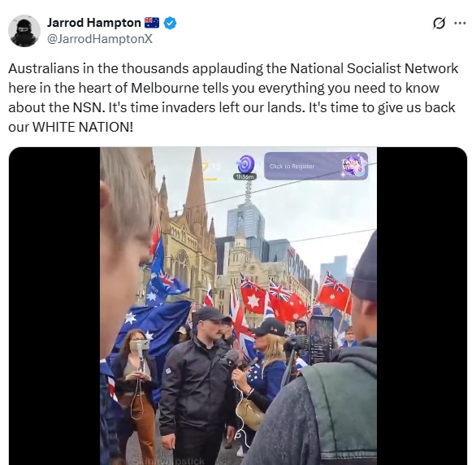
Task: Open Jarrod Hampton's profile avatar
Action: pyautogui.click(x=24, y=31)
